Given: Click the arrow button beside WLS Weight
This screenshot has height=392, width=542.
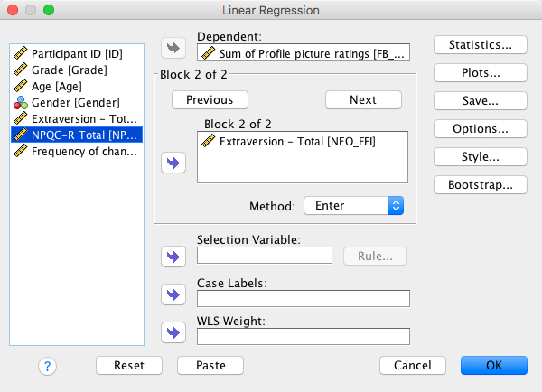Looking at the screenshot, I should coord(172,332).
